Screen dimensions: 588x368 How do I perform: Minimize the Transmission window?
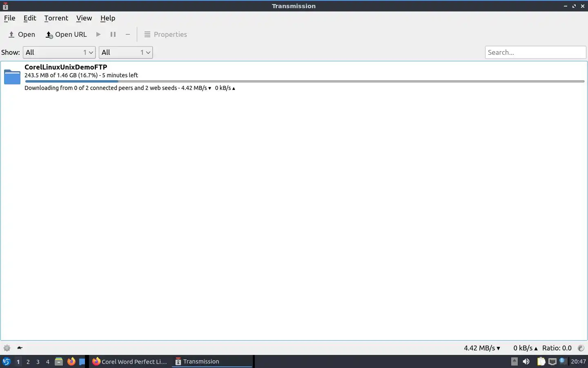(566, 6)
